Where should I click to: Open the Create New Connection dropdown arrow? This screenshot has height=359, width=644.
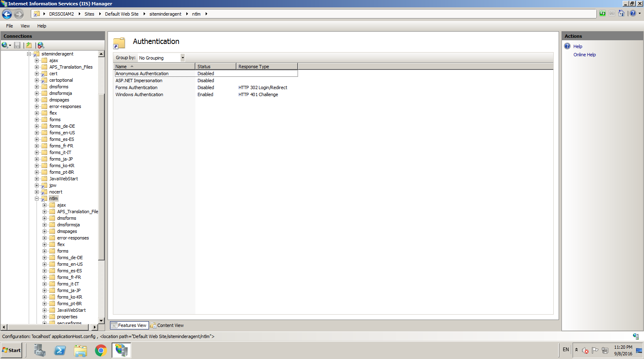tap(10, 46)
